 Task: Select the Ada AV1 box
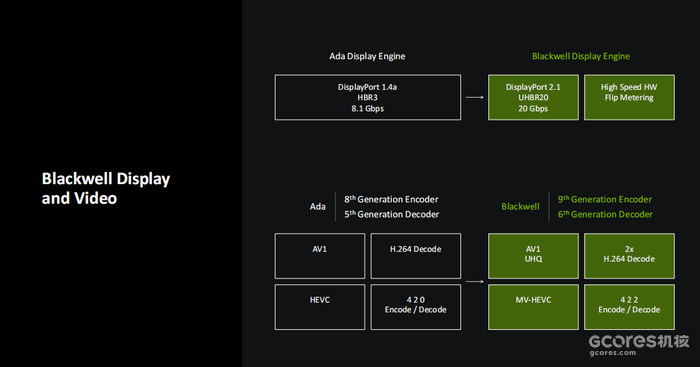320,256
